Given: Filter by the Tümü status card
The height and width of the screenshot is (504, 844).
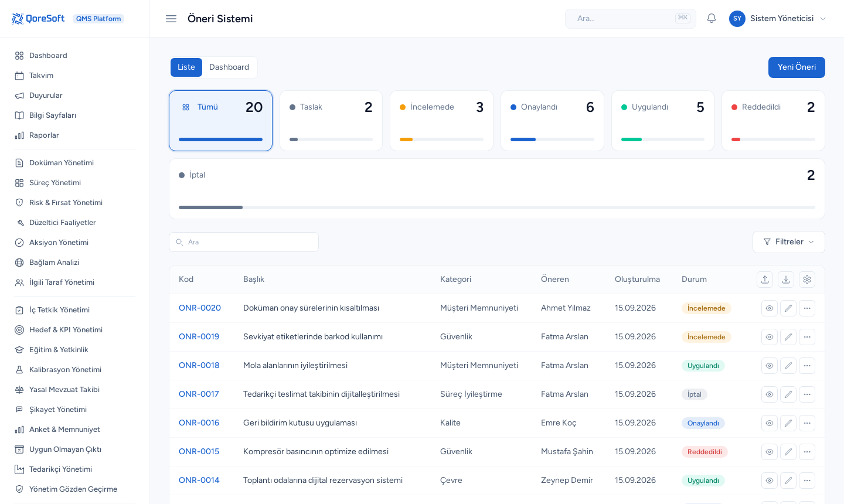Looking at the screenshot, I should pyautogui.click(x=221, y=121).
